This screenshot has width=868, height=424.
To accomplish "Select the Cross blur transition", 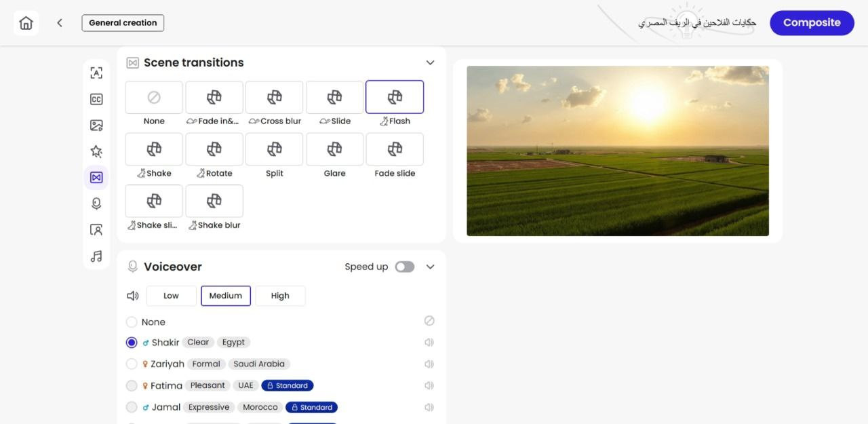I will pos(275,98).
